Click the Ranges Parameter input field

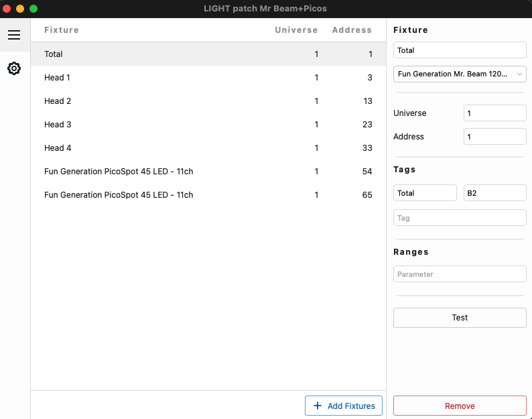click(460, 274)
